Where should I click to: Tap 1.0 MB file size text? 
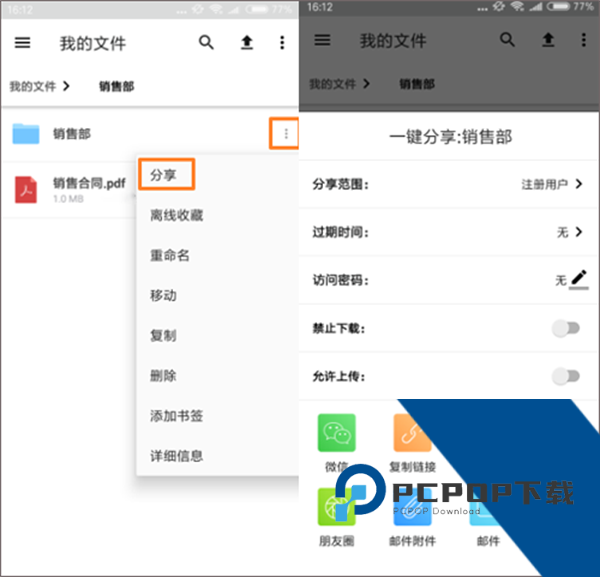coord(68,199)
